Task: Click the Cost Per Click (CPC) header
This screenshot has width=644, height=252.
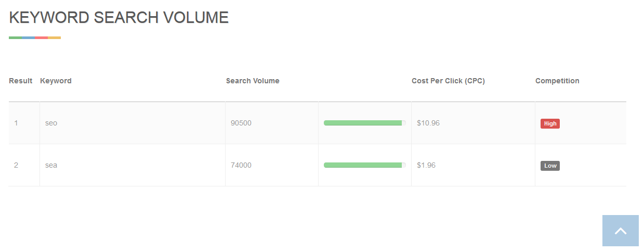Action: point(448,81)
